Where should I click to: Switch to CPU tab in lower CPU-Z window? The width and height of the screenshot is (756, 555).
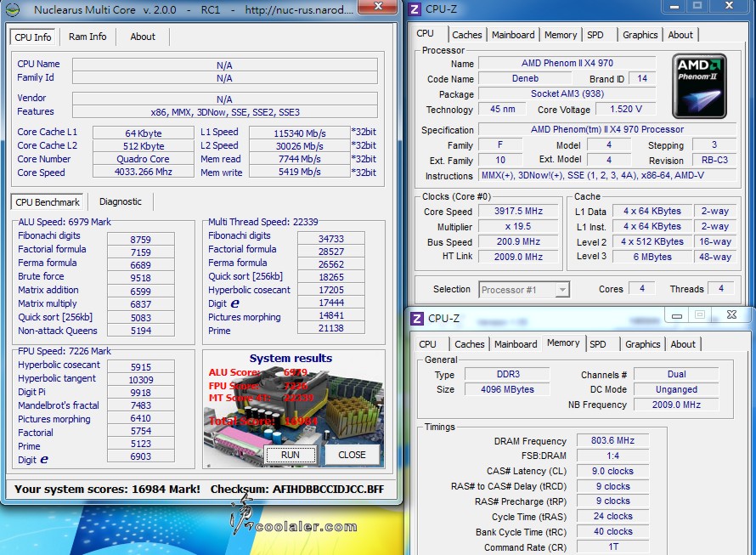coord(427,344)
